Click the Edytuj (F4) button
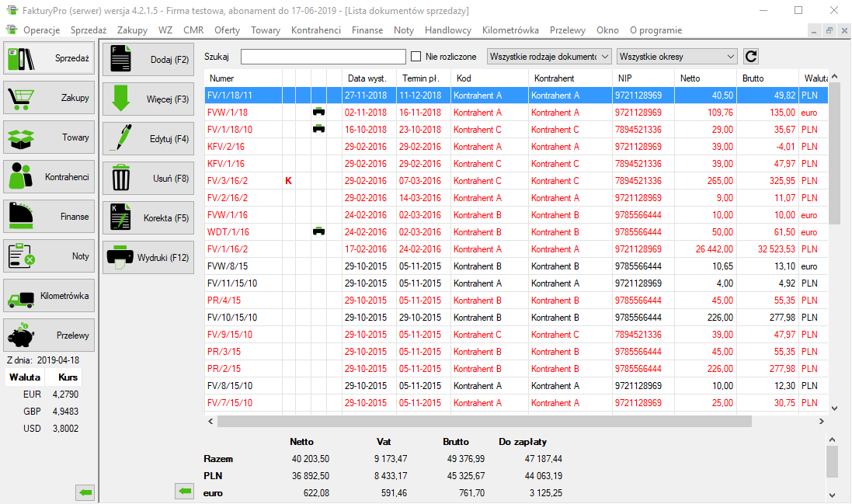Screen dimensions: 852x504 click(x=148, y=138)
